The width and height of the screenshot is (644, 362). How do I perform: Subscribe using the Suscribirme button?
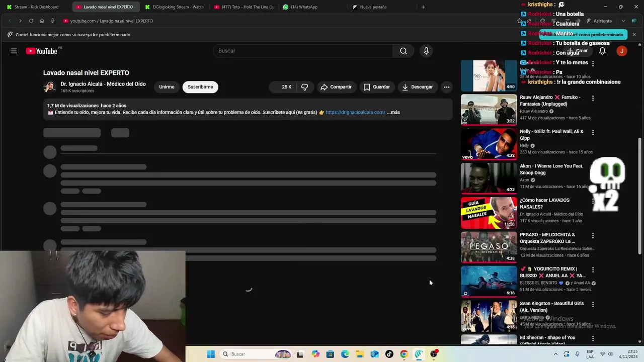pos(200,87)
